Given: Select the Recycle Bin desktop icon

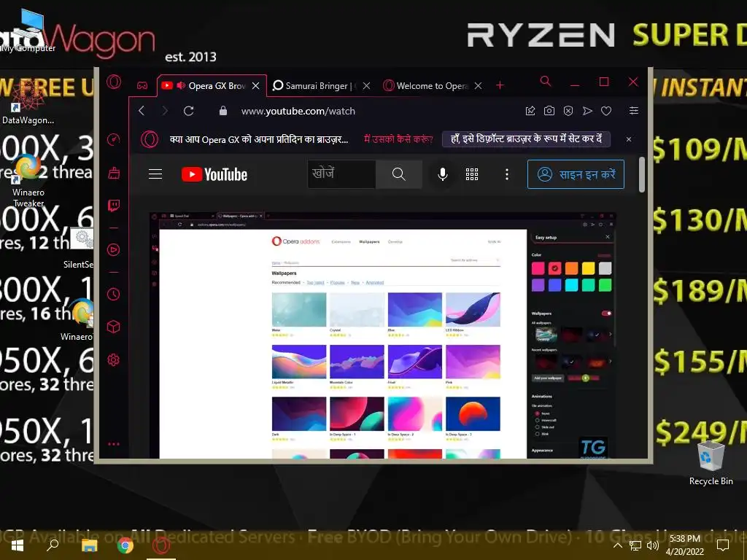Looking at the screenshot, I should (x=711, y=463).
